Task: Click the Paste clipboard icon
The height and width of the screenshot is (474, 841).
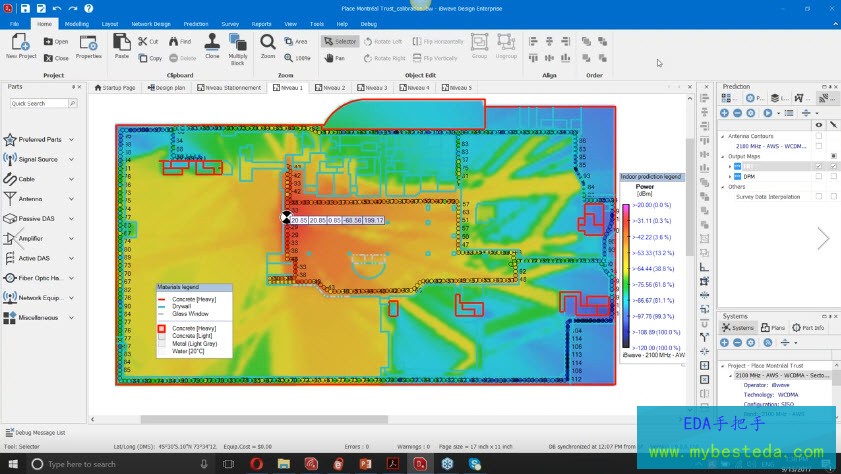Action: pos(122,43)
